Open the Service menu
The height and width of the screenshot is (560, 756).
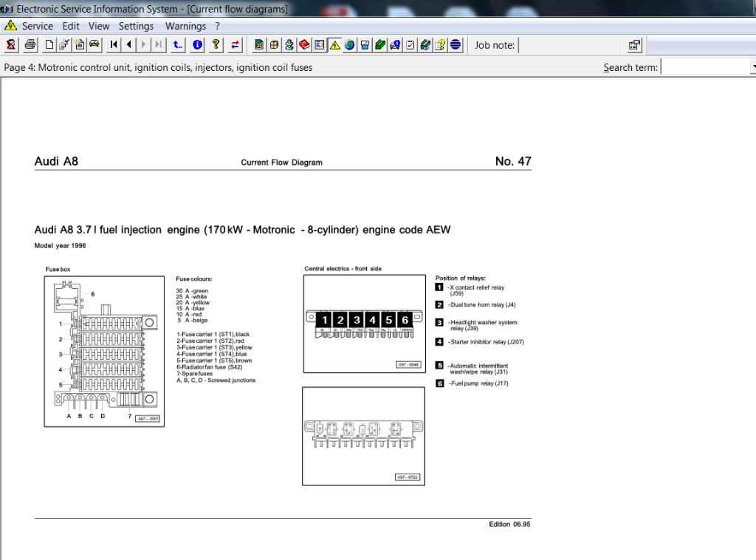click(x=37, y=26)
